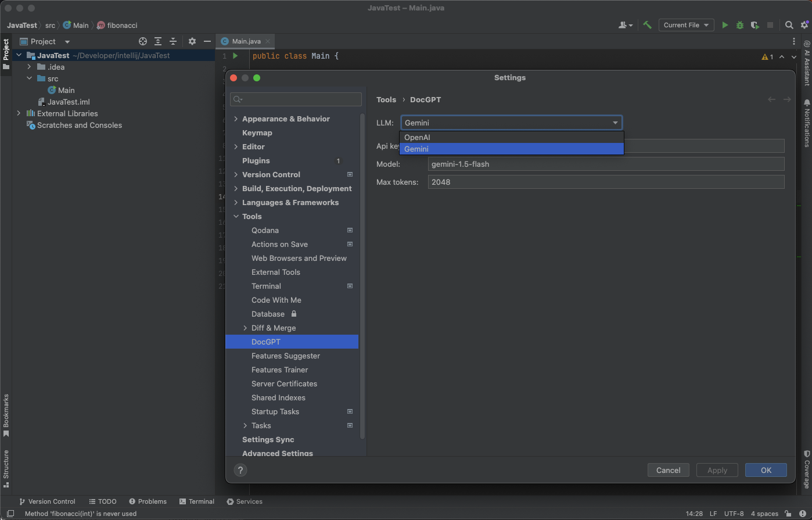Open Structure tool window
This screenshot has width=812, height=520.
pos(6,468)
